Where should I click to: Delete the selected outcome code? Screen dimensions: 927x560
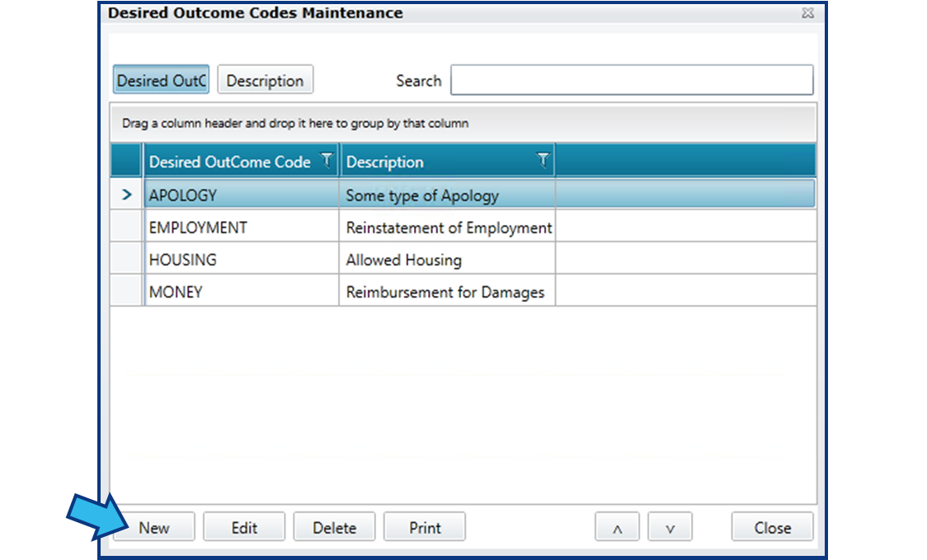tap(334, 526)
